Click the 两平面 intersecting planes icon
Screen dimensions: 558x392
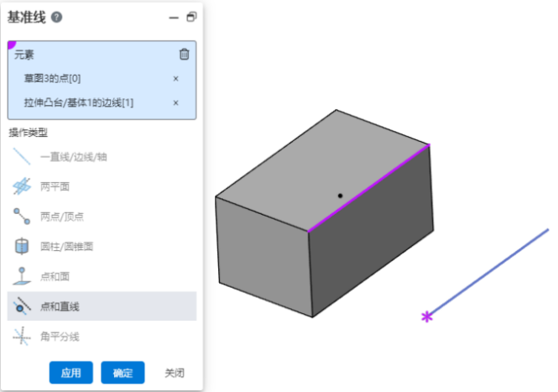click(x=22, y=186)
